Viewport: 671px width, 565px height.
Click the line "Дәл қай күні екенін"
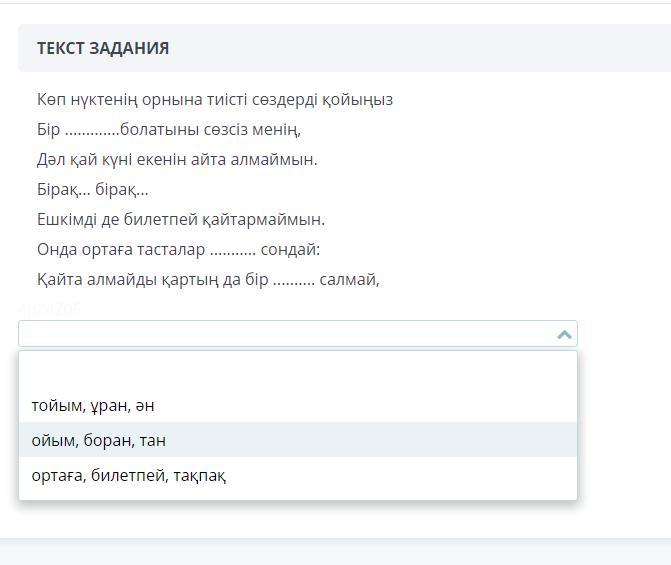177,159
